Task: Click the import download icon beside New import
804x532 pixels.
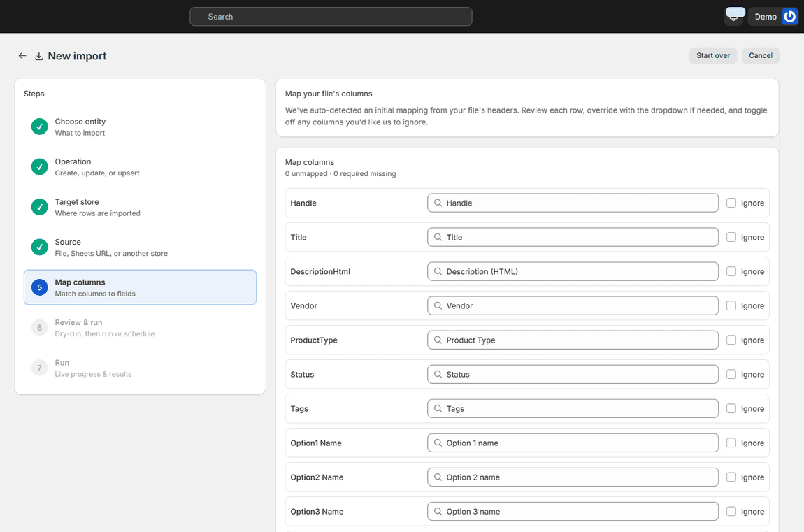Action: 39,57
